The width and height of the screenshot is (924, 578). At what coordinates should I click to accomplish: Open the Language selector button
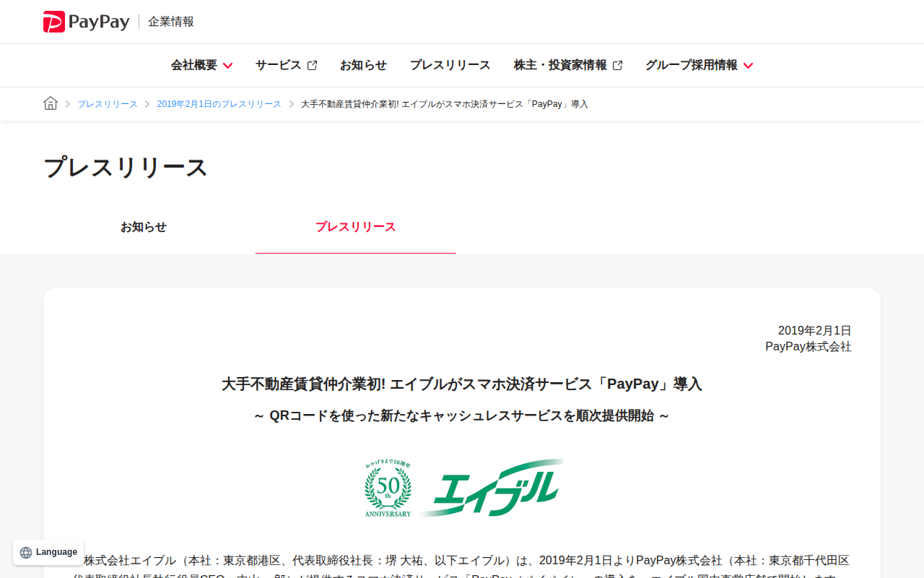[x=48, y=552]
